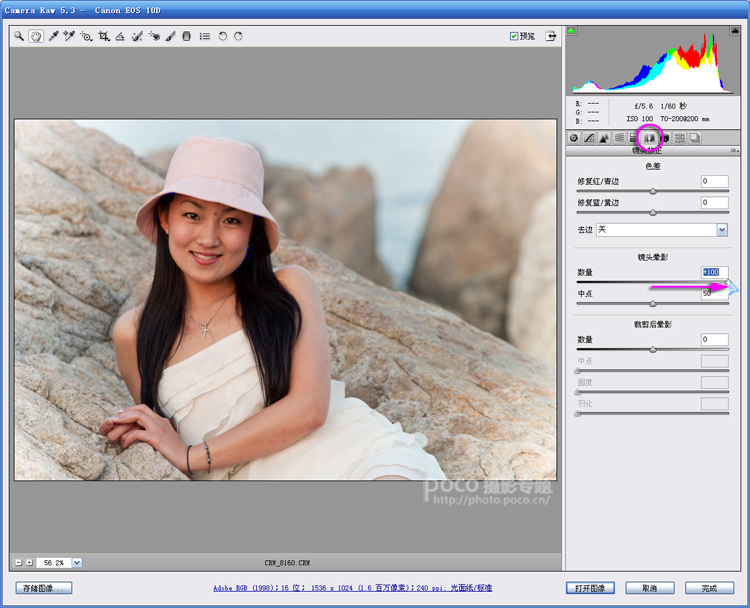Click the 取消 cancel button
The width and height of the screenshot is (750, 608).
tap(650, 588)
